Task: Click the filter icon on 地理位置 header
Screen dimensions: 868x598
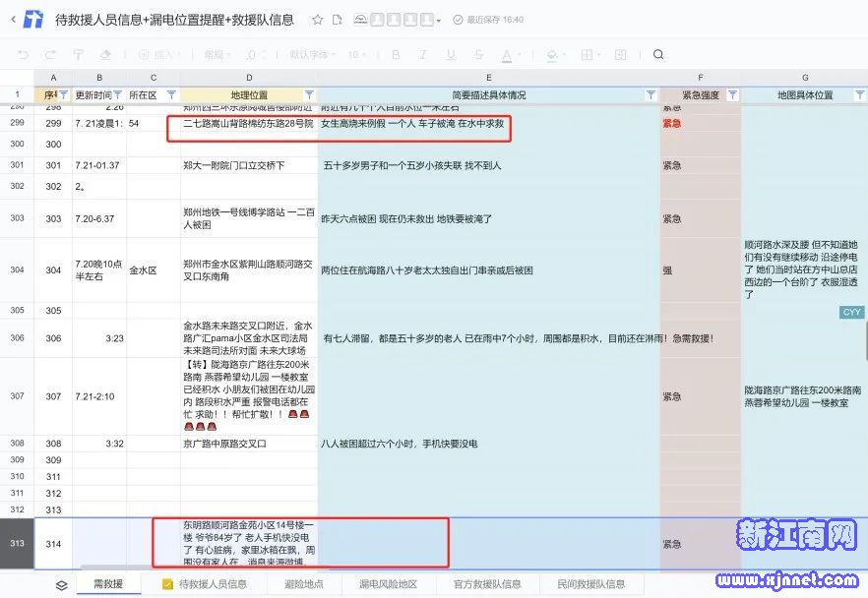Action: coord(309,95)
